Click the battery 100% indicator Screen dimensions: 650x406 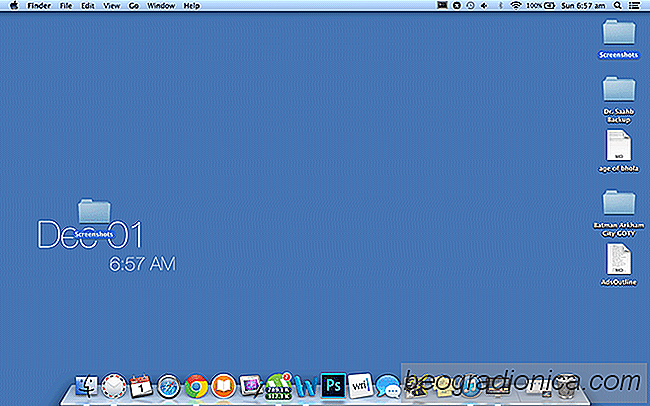coord(541,6)
